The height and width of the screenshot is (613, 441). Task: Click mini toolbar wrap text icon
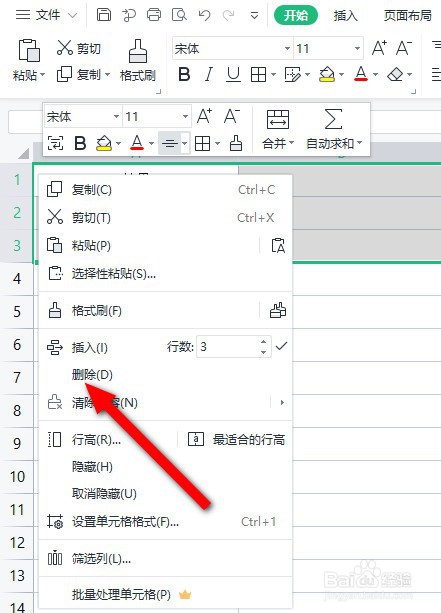55,143
